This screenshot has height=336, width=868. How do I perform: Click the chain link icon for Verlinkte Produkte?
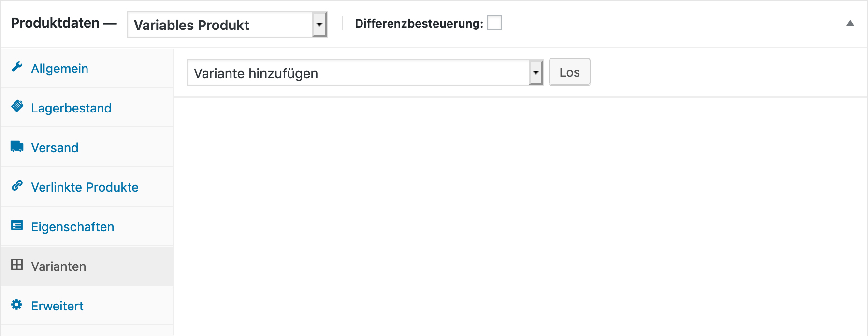click(17, 186)
